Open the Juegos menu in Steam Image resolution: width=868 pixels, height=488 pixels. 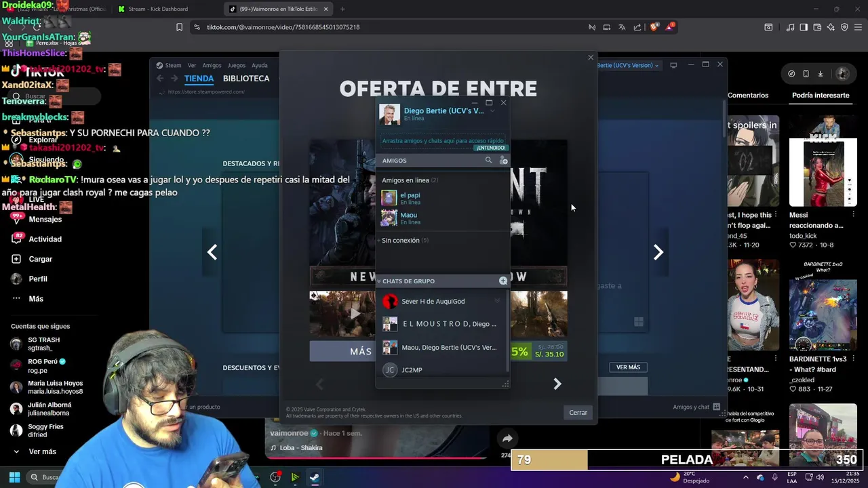[x=237, y=65]
